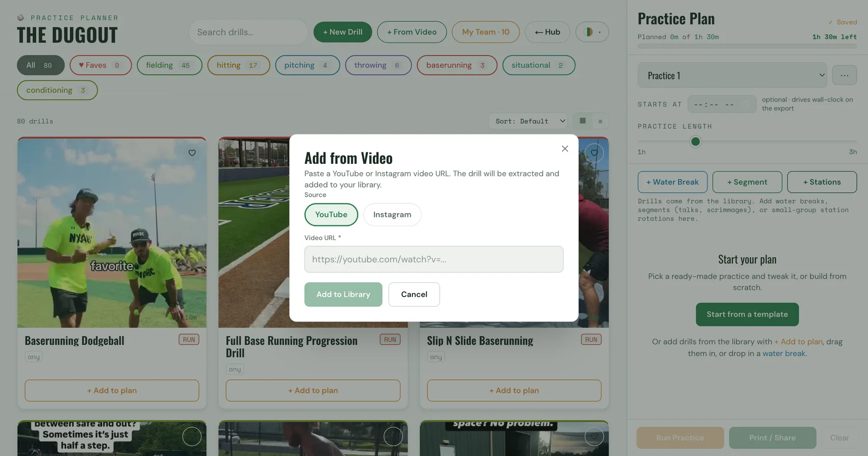The height and width of the screenshot is (456, 868).
Task: Clear the practice plan
Action: pos(839,438)
